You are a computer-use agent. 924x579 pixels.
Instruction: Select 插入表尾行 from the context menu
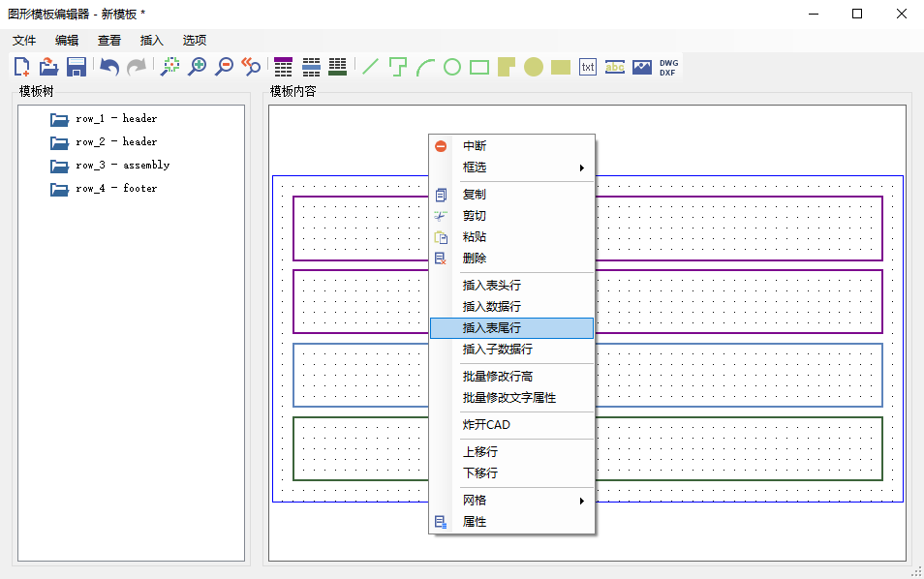click(511, 328)
